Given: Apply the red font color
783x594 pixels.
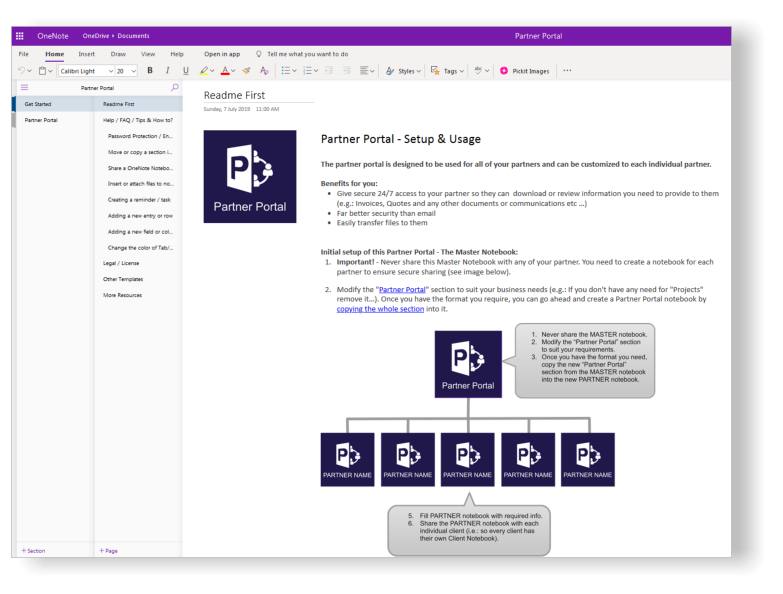Looking at the screenshot, I should [225, 71].
